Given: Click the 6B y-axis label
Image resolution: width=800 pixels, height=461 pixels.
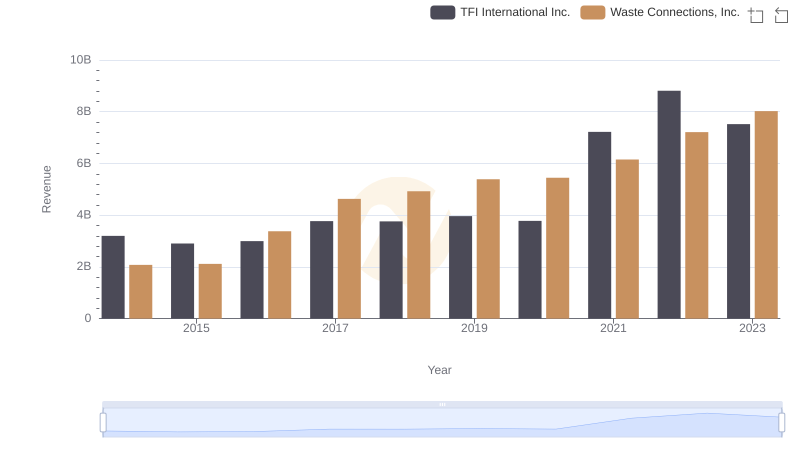Looking at the screenshot, I should tap(84, 163).
